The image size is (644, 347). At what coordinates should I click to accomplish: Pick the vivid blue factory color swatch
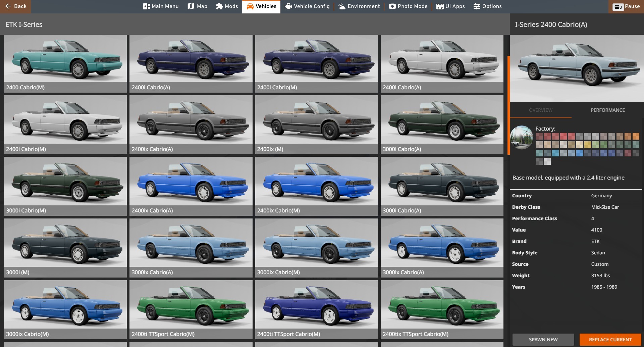[x=580, y=153]
